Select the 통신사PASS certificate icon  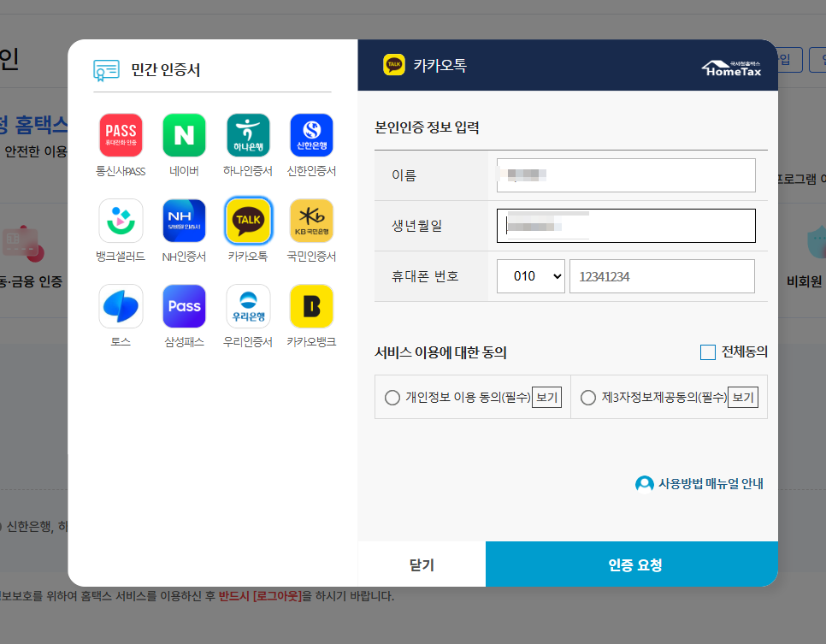(x=121, y=135)
